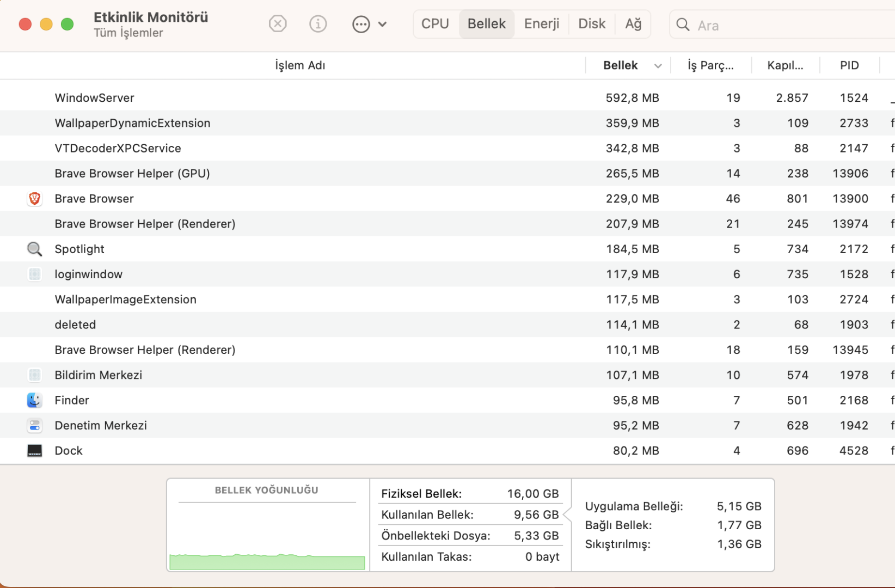Click the Bellek Yoğunluğu pressure graph
Viewport: 895px width, 588px height.
[x=267, y=536]
